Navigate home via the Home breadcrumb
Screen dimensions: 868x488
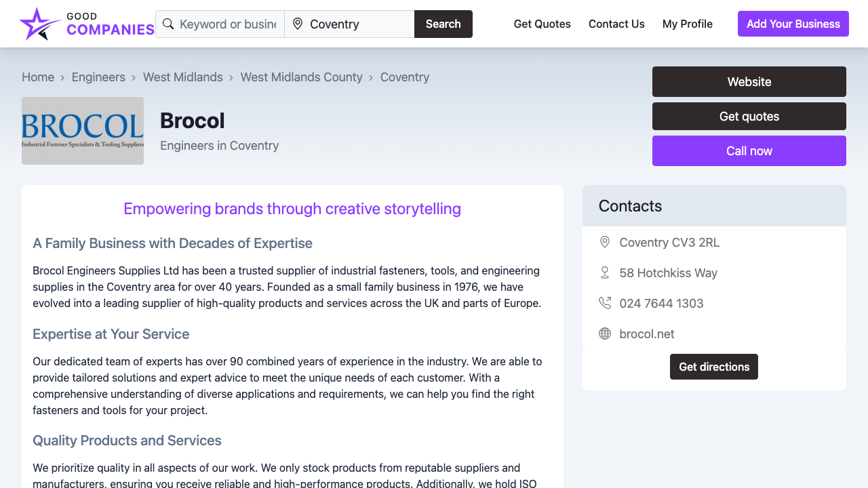(x=38, y=77)
